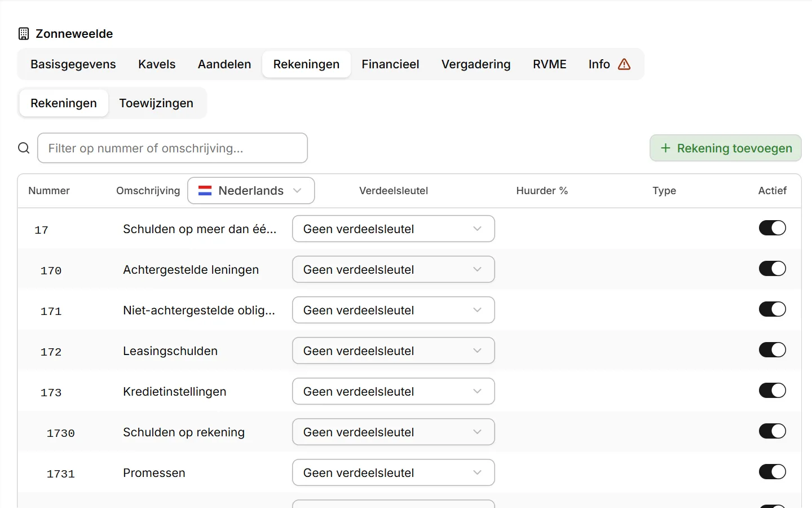This screenshot has height=508, width=812.
Task: Click the filter by number or description field
Action: pyautogui.click(x=173, y=148)
